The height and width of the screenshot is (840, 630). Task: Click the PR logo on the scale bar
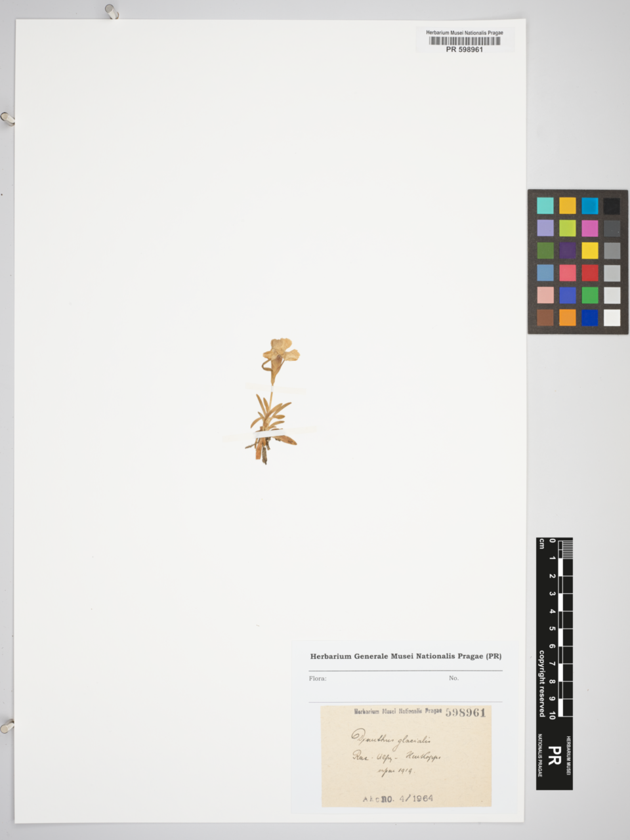(x=554, y=755)
